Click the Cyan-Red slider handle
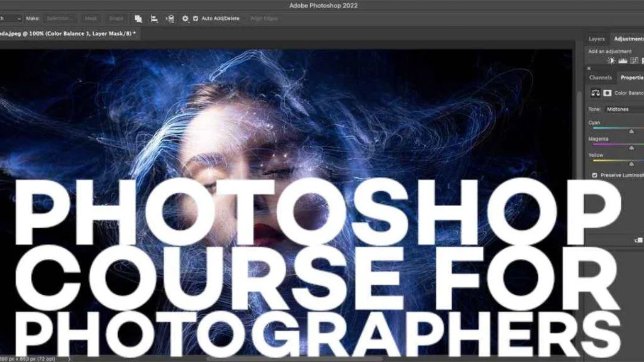This screenshot has height=362, width=644. [631, 131]
